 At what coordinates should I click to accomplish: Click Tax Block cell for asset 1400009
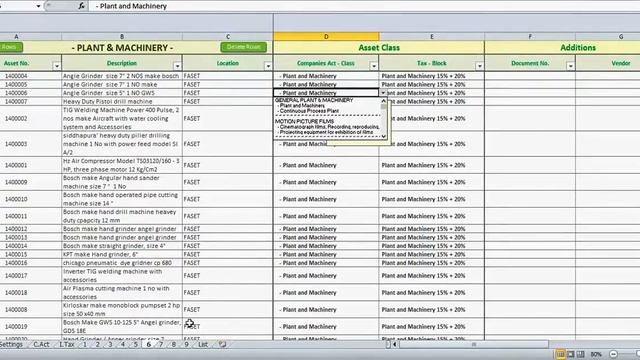(432, 182)
